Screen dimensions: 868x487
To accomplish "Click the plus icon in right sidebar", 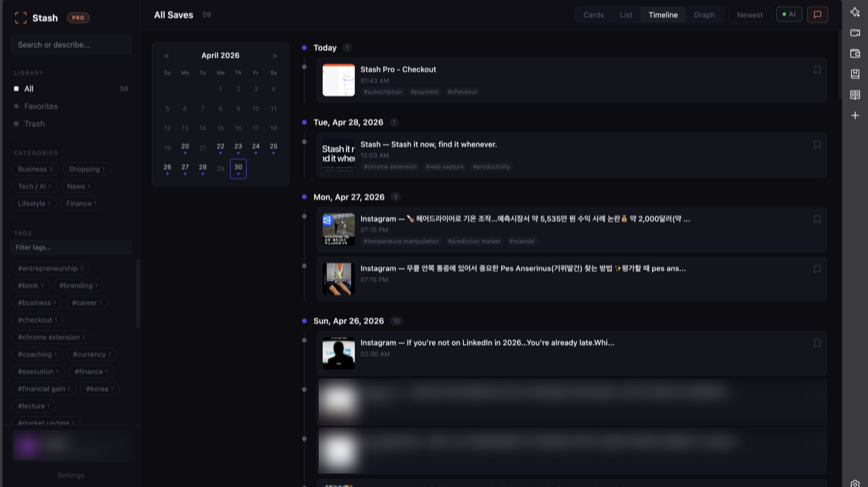I will click(855, 115).
